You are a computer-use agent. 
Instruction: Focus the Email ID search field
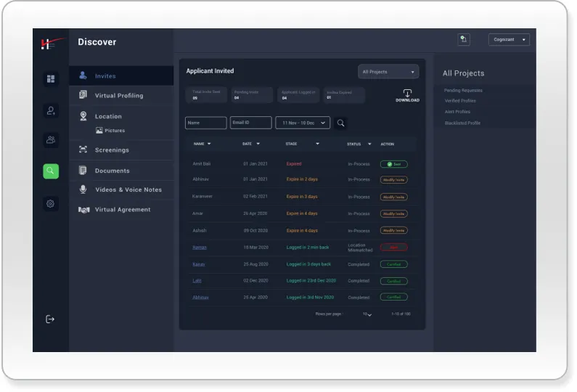[251, 123]
